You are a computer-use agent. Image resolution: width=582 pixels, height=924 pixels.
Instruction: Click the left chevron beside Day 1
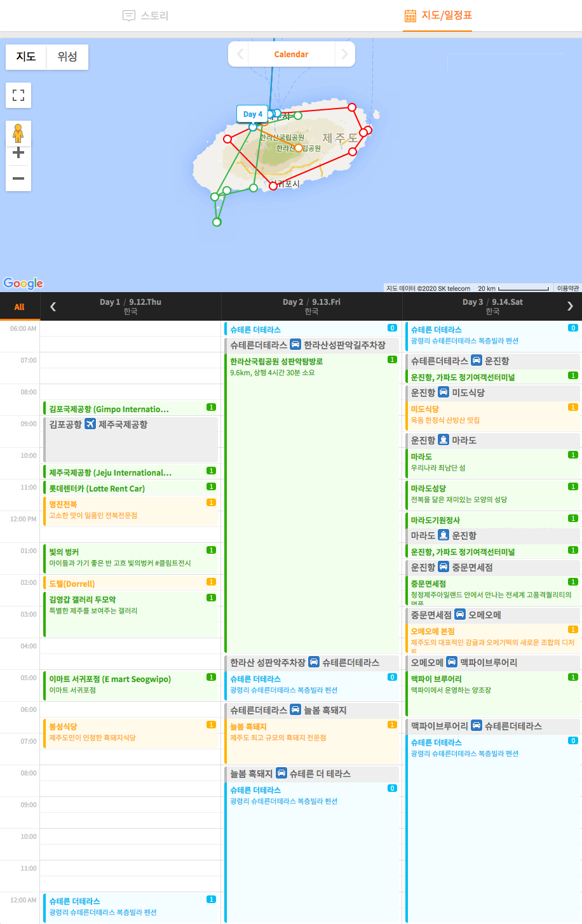(53, 306)
